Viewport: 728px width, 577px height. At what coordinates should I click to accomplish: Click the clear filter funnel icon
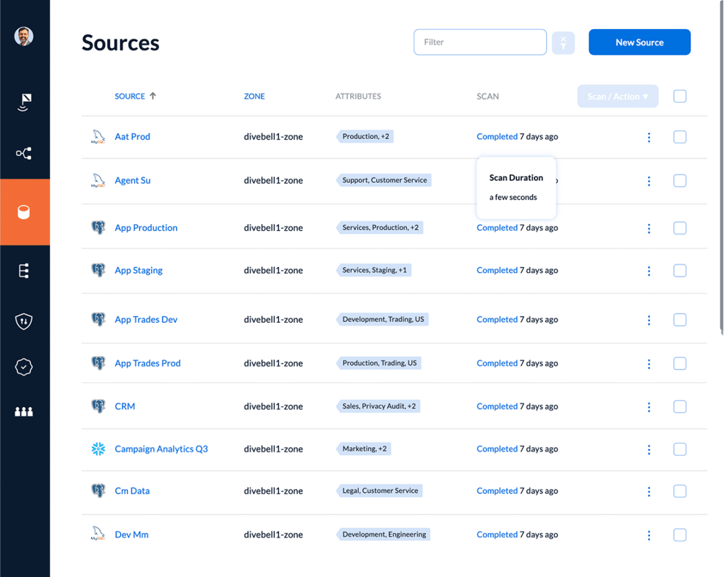pos(564,42)
